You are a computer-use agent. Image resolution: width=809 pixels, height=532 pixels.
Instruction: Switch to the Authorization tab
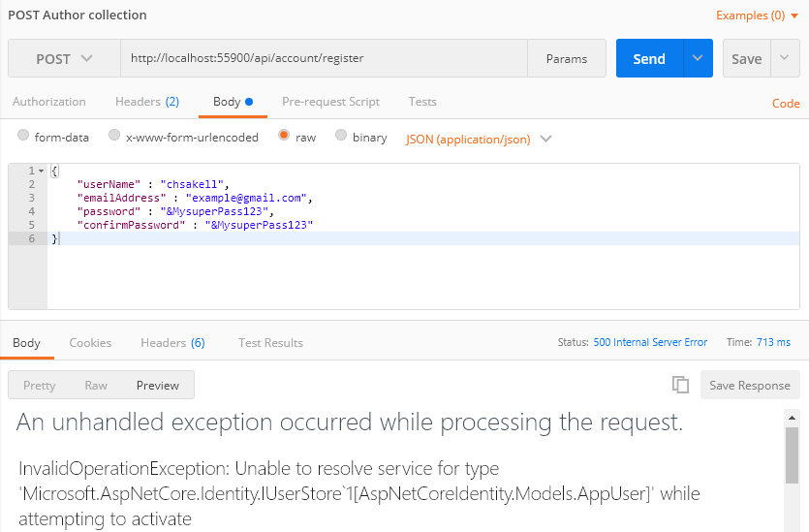coord(48,102)
